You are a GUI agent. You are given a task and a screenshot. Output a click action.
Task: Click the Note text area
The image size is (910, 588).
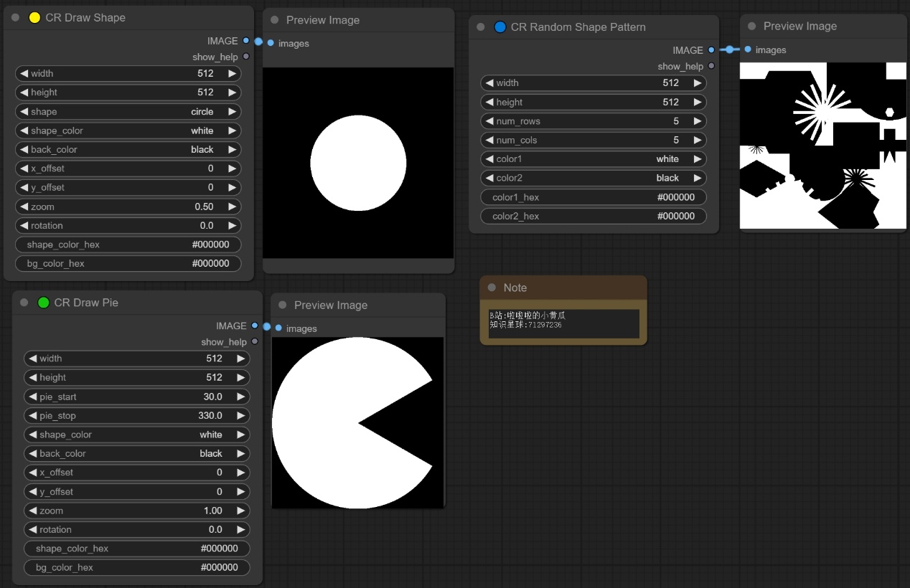point(563,323)
